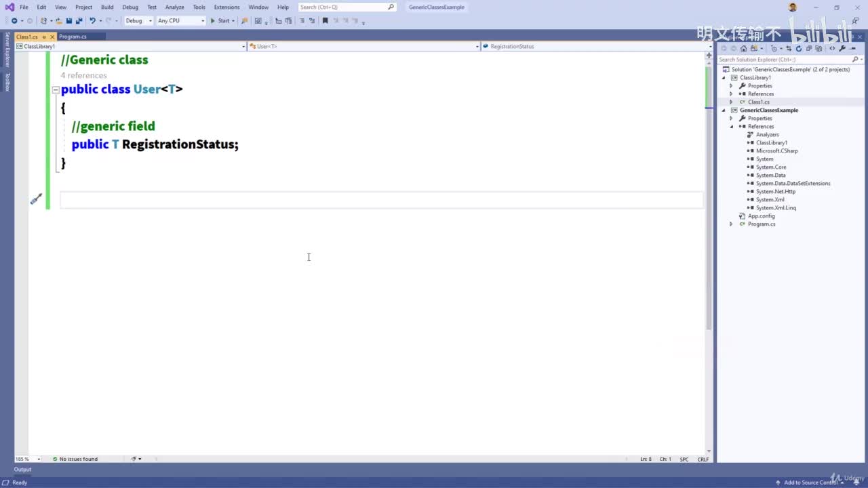Screen dimensions: 868x488
Task: Select System.Xml.Linq reference in Solution Explorer
Action: [776, 208]
